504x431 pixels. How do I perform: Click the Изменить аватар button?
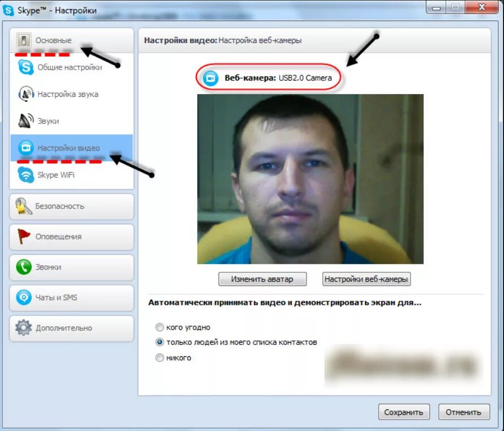pyautogui.click(x=262, y=279)
